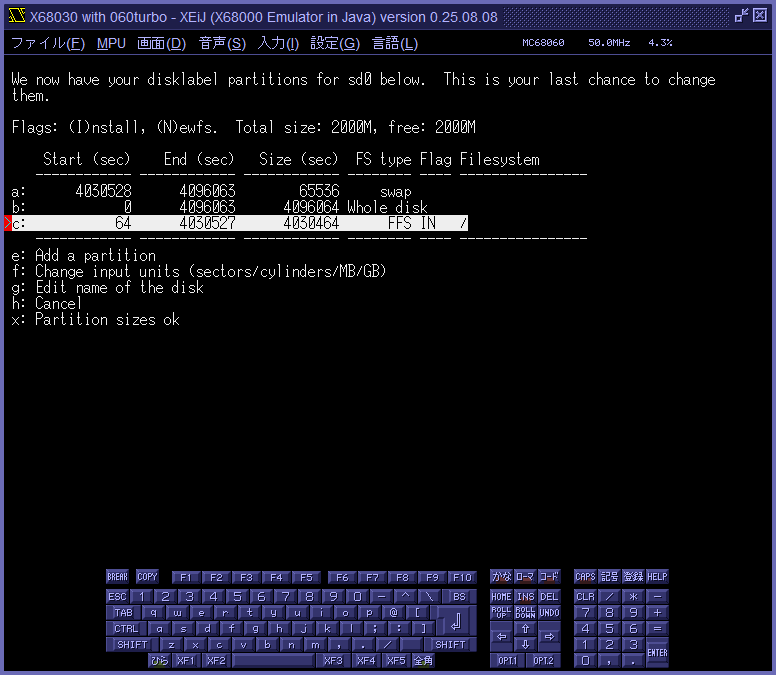Click the ENTER key on the numeric keypad
The height and width of the screenshot is (675, 776).
pyautogui.click(x=657, y=652)
